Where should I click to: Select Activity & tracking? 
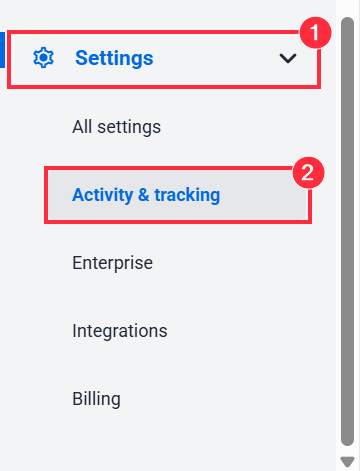click(x=178, y=195)
